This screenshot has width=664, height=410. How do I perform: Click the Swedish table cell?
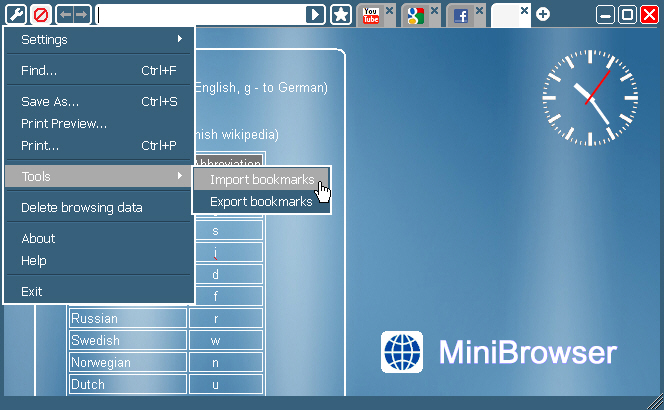127,341
